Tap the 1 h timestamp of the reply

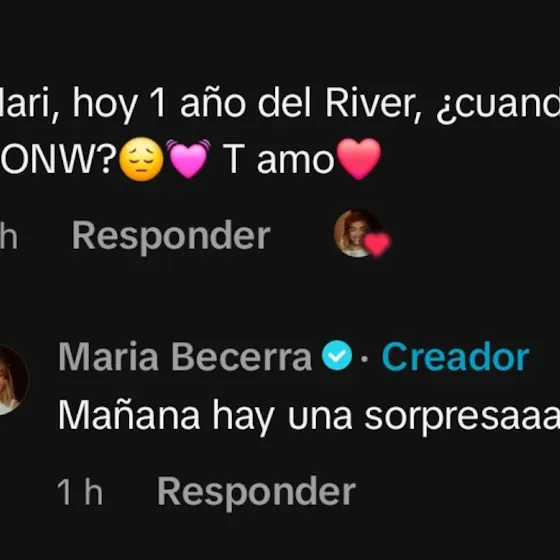point(80,492)
